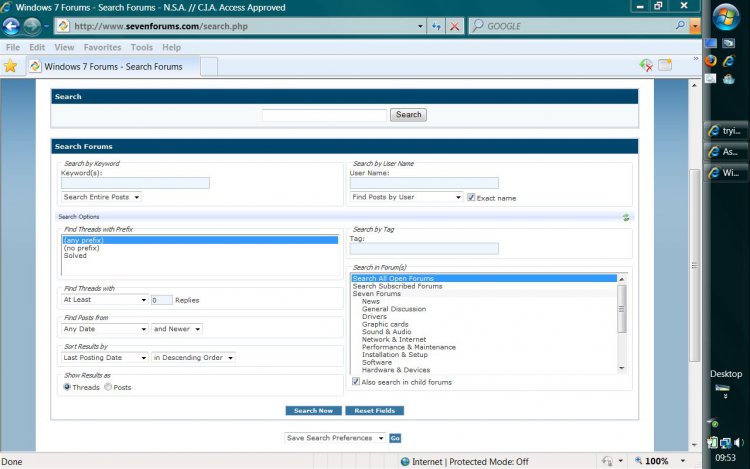Open the Search Entire Posts dropdown
This screenshot has width=750, height=469.
coord(101,197)
